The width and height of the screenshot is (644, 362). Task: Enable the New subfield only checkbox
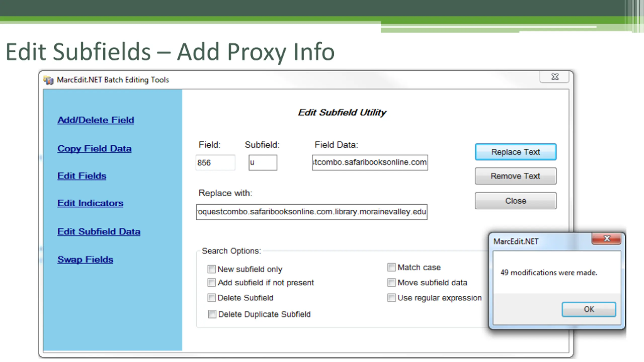pyautogui.click(x=211, y=269)
